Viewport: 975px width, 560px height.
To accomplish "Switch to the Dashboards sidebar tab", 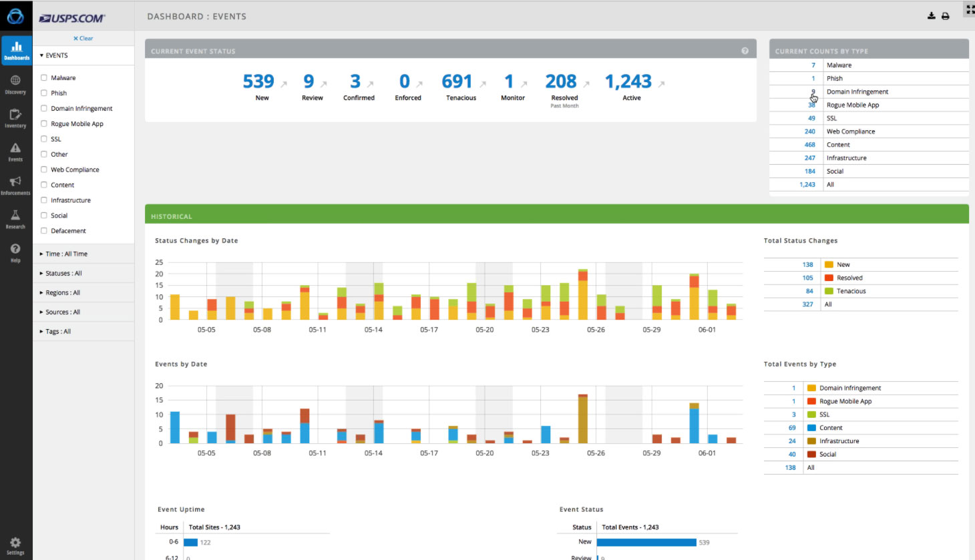I will (x=16, y=50).
